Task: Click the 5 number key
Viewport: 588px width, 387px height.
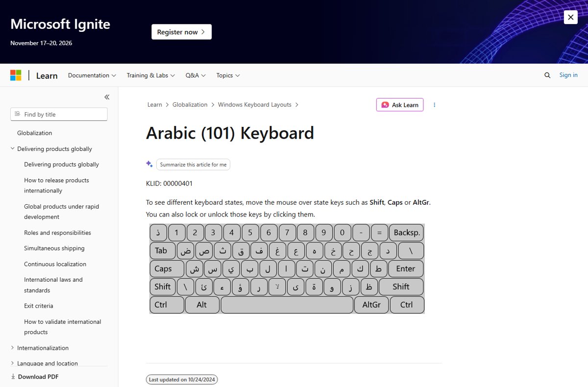Action: pos(250,232)
